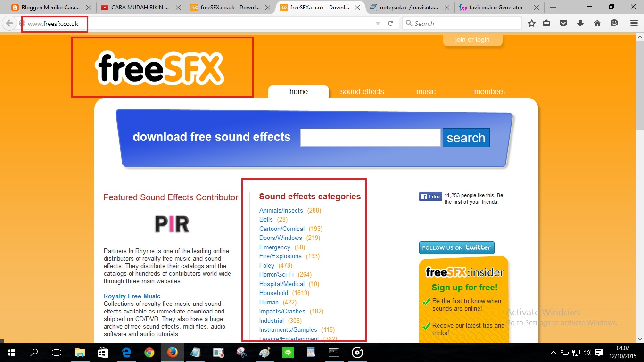Open Impacts/Crashes category
The image size is (644, 362).
pyautogui.click(x=282, y=311)
